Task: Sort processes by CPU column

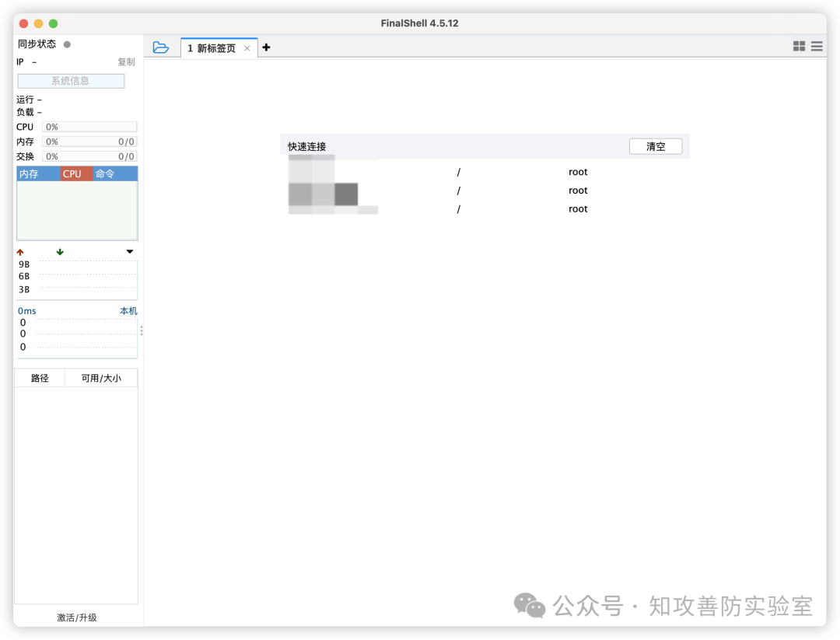Action: click(x=76, y=174)
